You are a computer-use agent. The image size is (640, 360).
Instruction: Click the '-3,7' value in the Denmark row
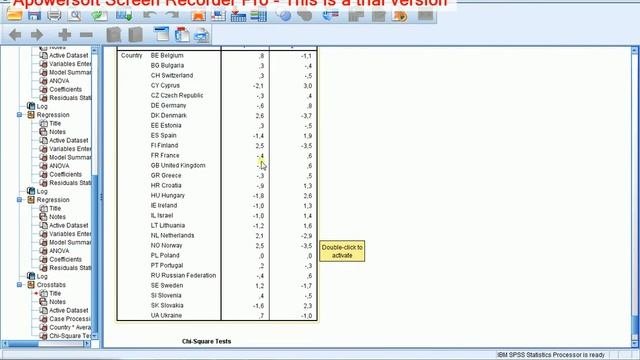(306, 116)
